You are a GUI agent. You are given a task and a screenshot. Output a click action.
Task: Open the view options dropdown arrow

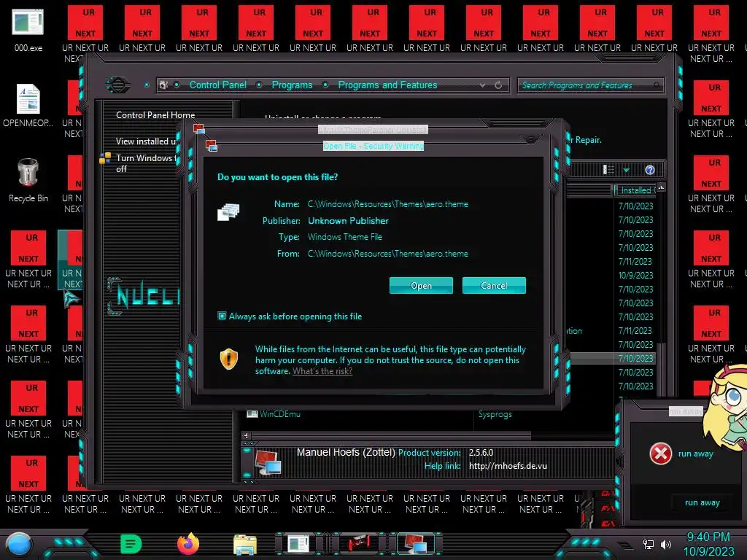[x=627, y=170]
